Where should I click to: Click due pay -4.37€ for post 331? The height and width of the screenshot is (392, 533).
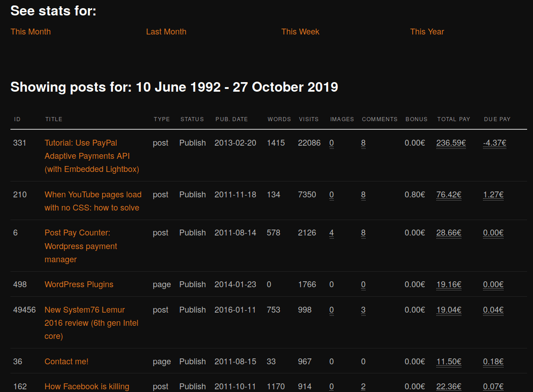tap(494, 143)
